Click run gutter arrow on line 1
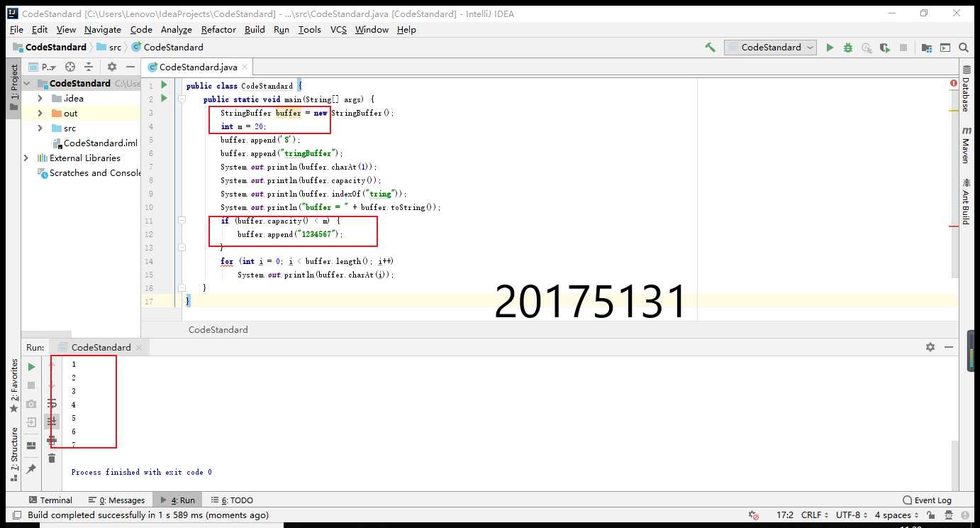980x528 pixels. tap(164, 85)
